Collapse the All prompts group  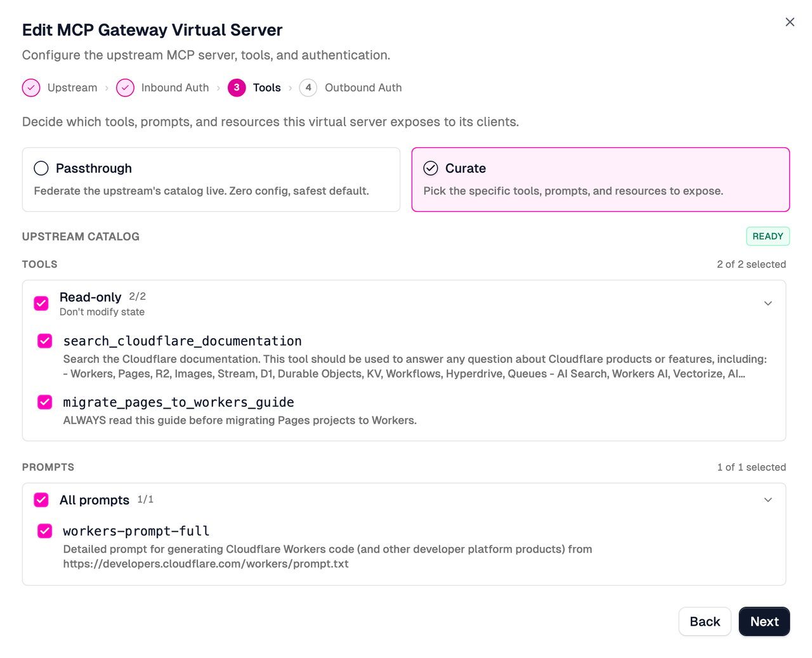[768, 500]
